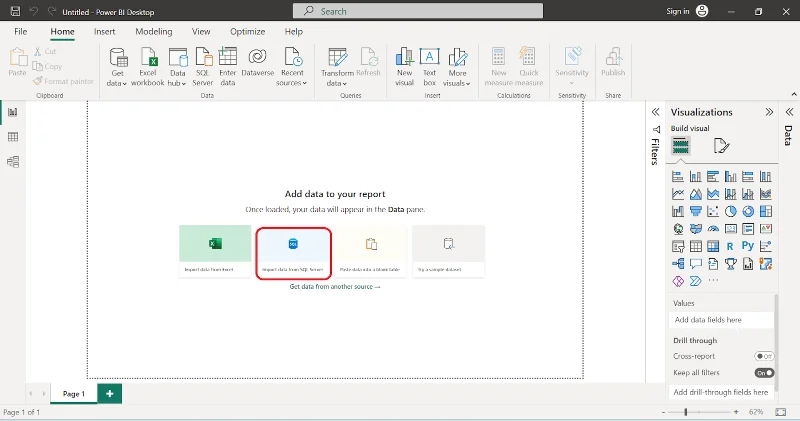
Task: Switch to Report view in left sidebar
Action: 13,112
